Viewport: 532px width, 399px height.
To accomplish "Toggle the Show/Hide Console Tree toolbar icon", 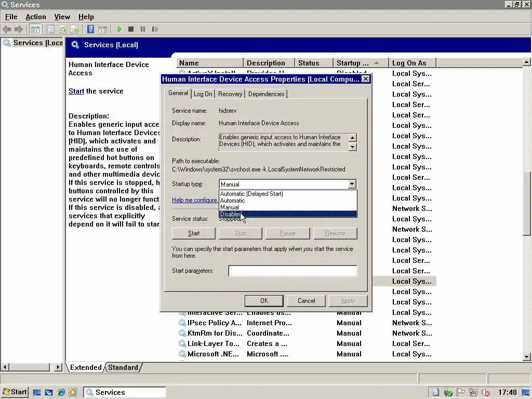I will pyautogui.click(x=35, y=29).
